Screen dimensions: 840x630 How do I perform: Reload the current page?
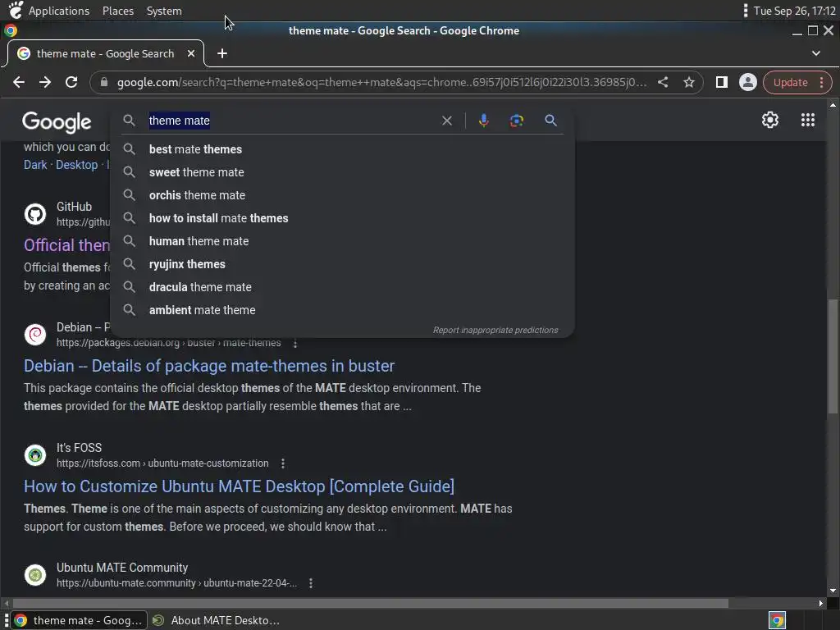coord(71,82)
